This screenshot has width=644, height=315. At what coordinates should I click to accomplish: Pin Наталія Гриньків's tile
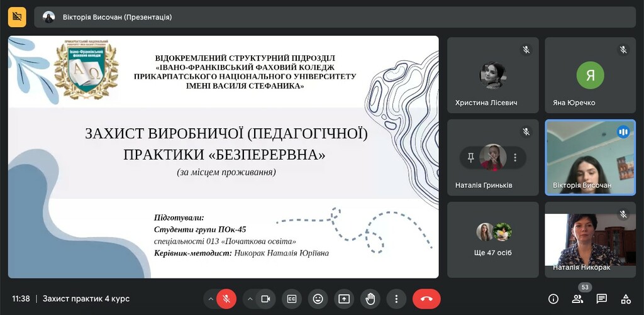[x=471, y=157]
